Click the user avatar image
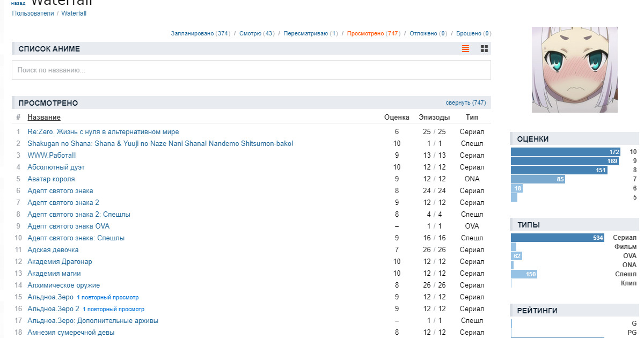The image size is (644, 338). coord(574,70)
